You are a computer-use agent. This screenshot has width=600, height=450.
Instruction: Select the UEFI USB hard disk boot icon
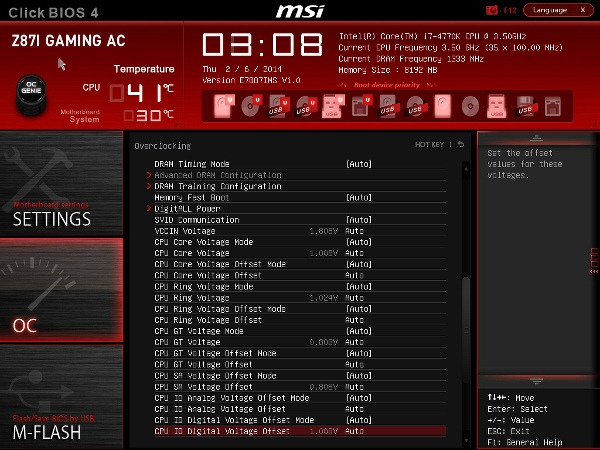(278, 106)
